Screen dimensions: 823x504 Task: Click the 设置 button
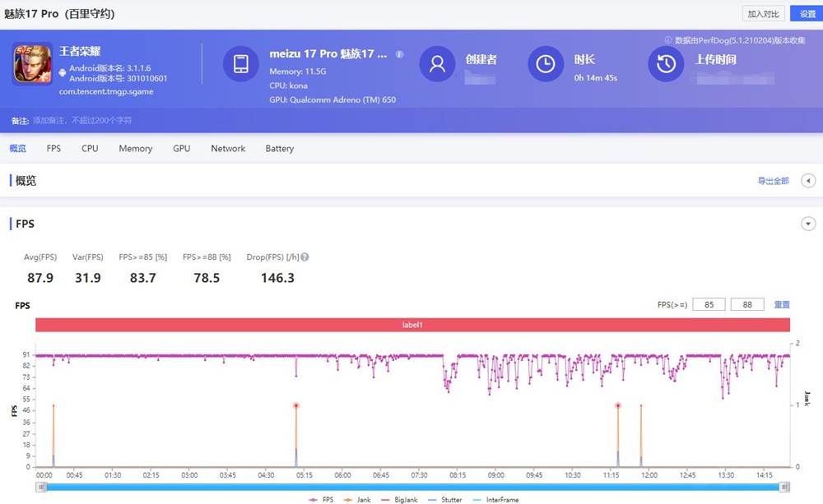[x=807, y=14]
